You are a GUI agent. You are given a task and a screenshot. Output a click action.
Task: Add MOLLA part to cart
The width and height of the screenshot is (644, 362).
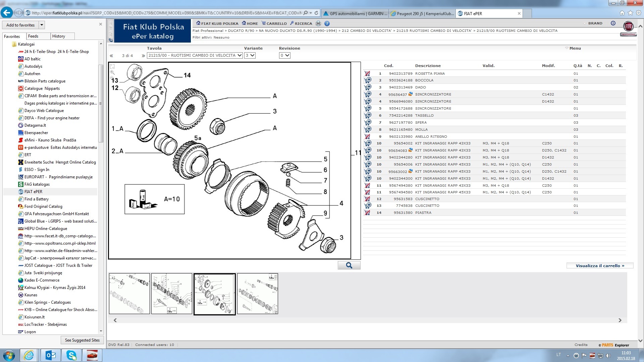point(368,129)
